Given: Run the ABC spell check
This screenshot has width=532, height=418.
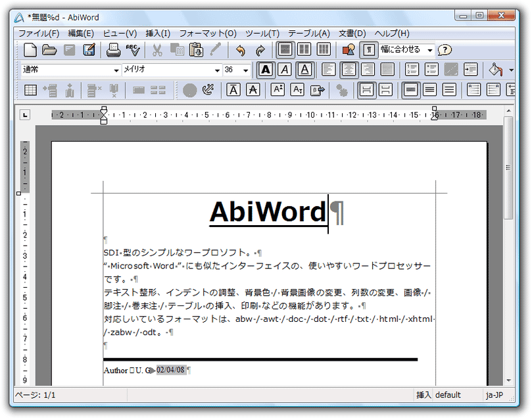Looking at the screenshot, I should pos(133,50).
